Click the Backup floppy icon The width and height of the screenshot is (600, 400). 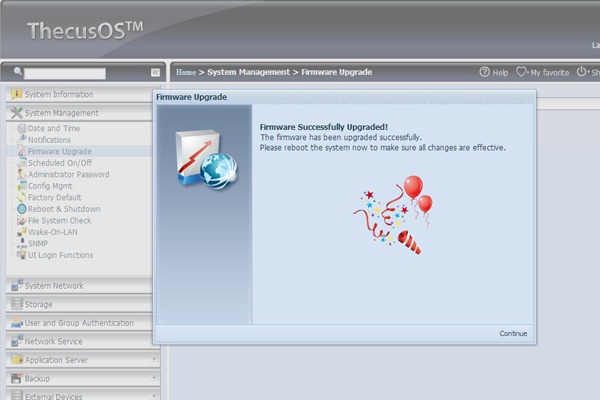click(17, 378)
